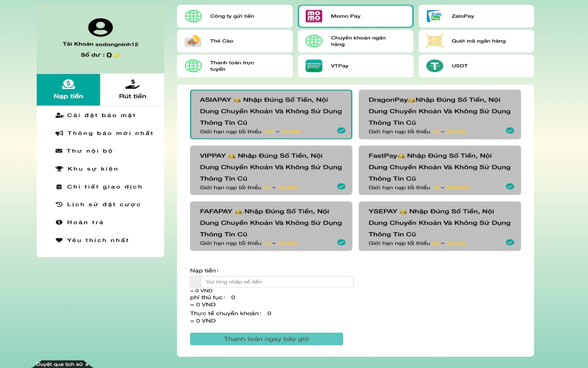Select Chuyển khoản ngân hàng method
Image resolution: width=588 pixels, height=368 pixels.
355,41
